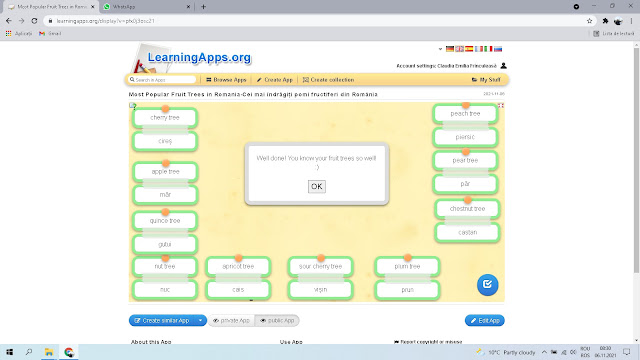
Task: Click the fullscreen icon in app corner
Action: click(x=501, y=106)
